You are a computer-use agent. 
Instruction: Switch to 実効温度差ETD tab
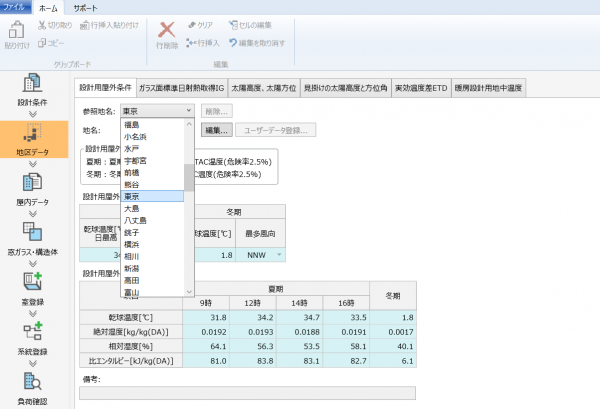(x=421, y=88)
